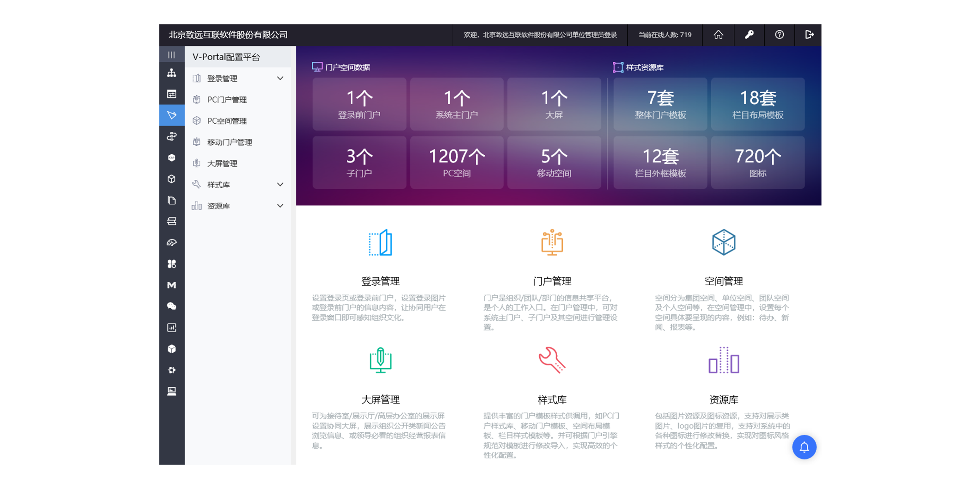This screenshot has width=980, height=489.
Task: Select 大屏管理 in left menu
Action: 222,164
